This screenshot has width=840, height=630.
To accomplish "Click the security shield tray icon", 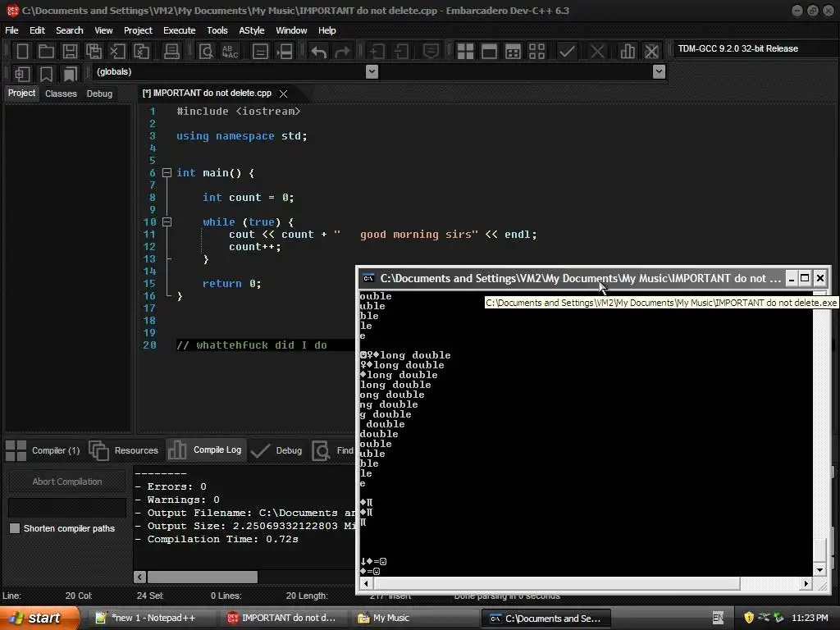I will click(x=748, y=618).
